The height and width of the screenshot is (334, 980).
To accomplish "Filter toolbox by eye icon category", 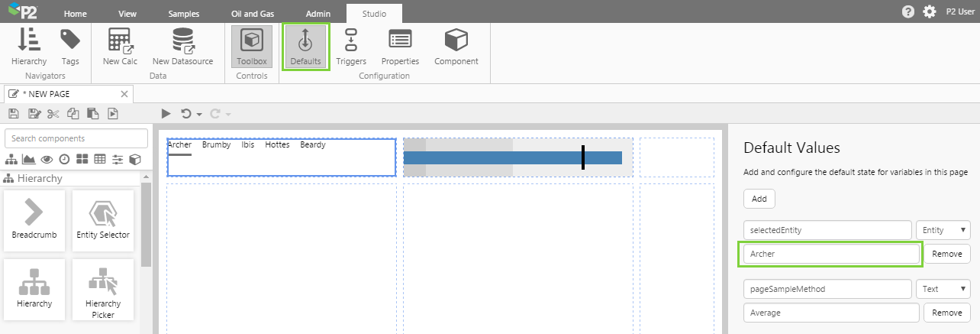I will click(x=47, y=160).
